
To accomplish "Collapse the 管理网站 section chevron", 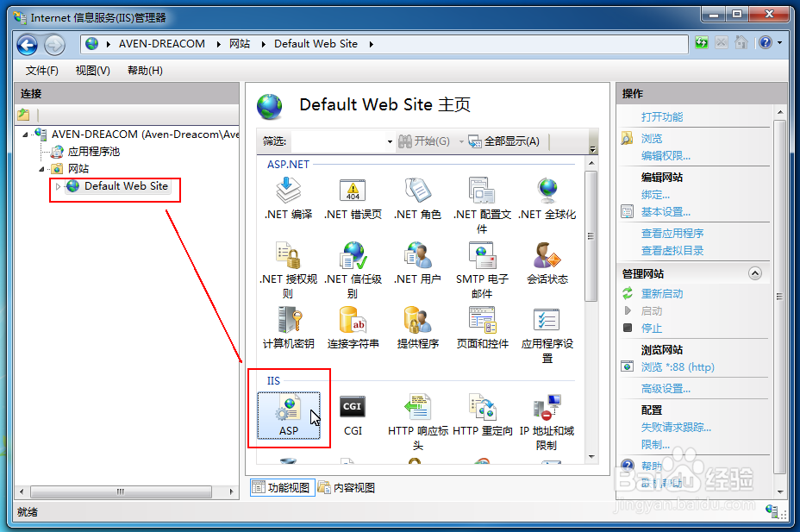I will tap(755, 273).
